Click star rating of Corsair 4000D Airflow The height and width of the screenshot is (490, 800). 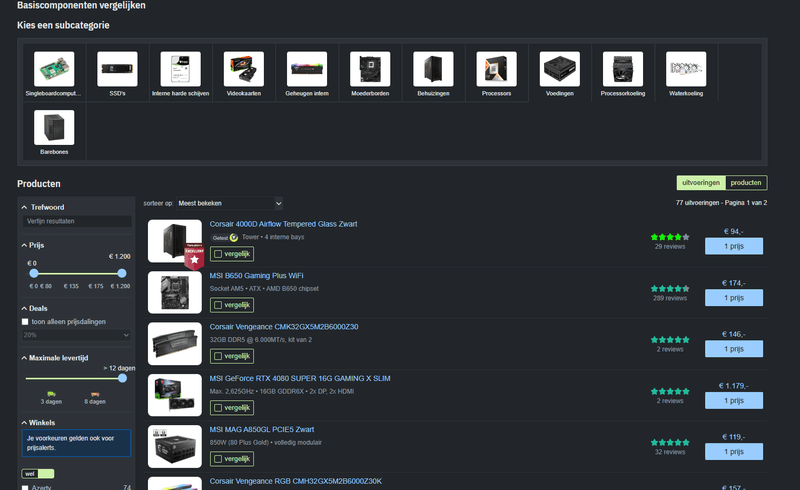coord(670,237)
